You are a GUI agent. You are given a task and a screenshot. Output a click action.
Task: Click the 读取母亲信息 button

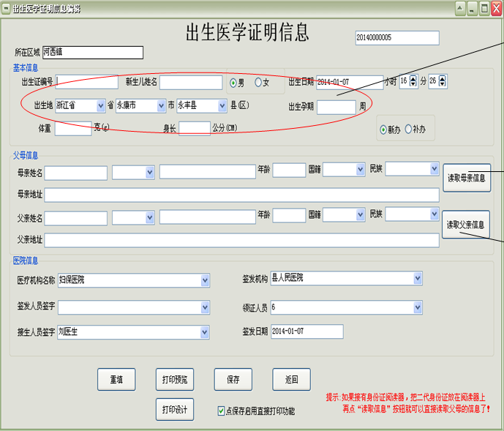pyautogui.click(x=466, y=178)
